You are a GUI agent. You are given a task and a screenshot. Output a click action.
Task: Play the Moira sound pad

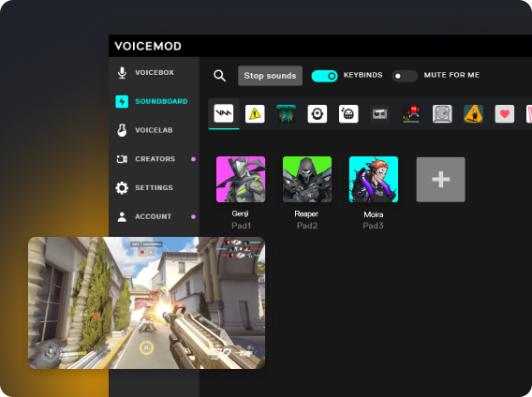point(374,179)
